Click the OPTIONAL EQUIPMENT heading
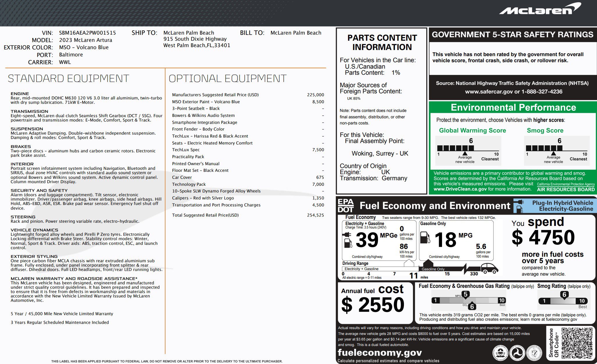The height and width of the screenshot is (364, 597). point(227,78)
